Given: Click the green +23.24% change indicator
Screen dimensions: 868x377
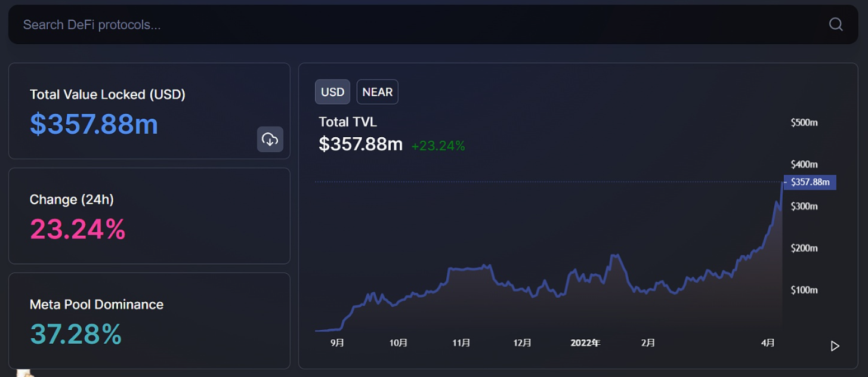Looking at the screenshot, I should 438,145.
